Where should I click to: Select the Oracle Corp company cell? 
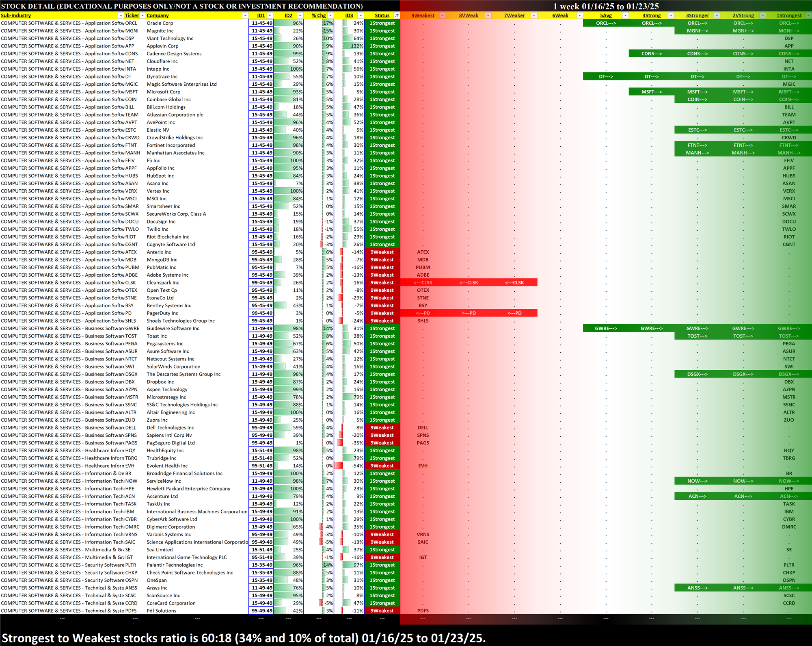(x=160, y=23)
